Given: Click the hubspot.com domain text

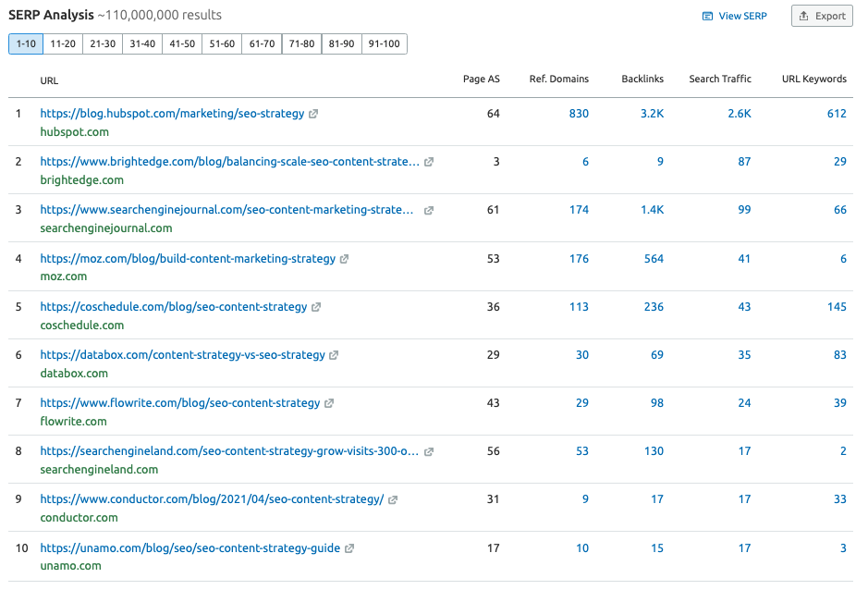Looking at the screenshot, I should (x=74, y=132).
